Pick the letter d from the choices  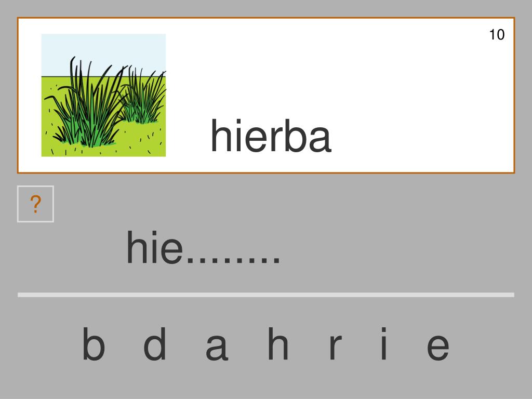(155, 344)
